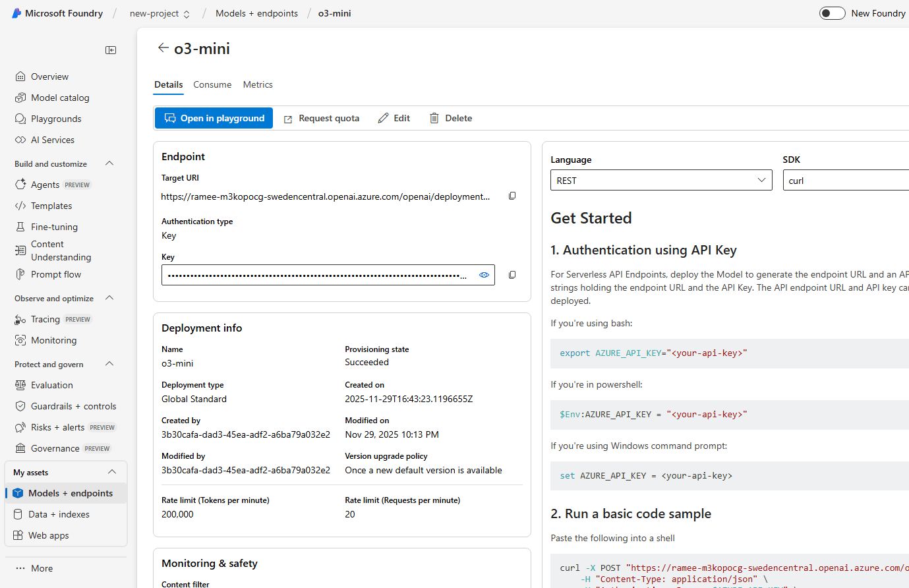The height and width of the screenshot is (588, 909).
Task: Switch to the Consume tab
Action: [x=212, y=84]
